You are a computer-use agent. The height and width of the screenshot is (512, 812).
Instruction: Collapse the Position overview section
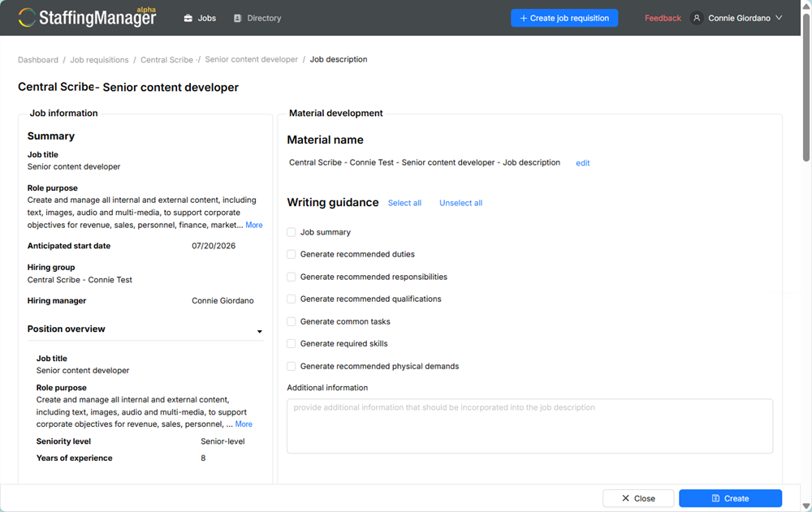(260, 331)
